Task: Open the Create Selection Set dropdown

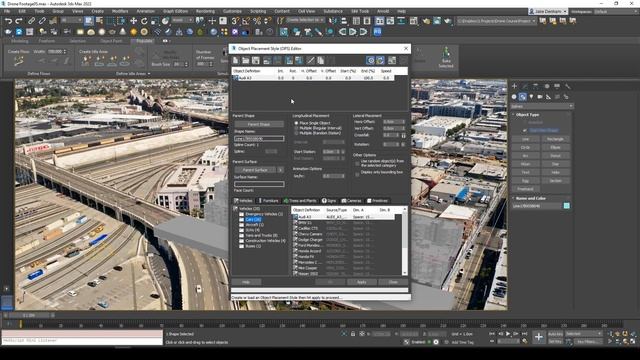Action: (304, 20)
